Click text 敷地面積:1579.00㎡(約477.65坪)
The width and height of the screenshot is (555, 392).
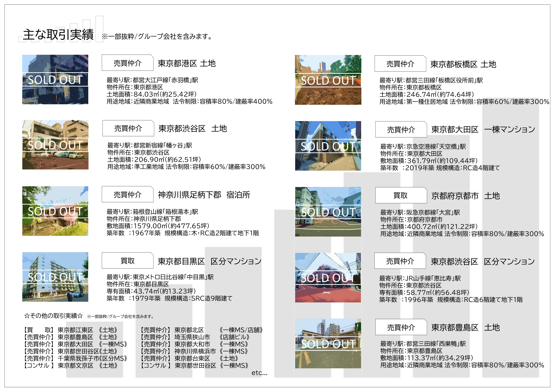click(x=158, y=226)
